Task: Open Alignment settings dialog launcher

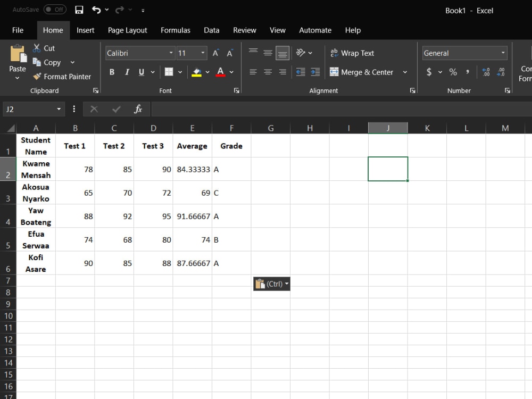Action: (x=413, y=90)
